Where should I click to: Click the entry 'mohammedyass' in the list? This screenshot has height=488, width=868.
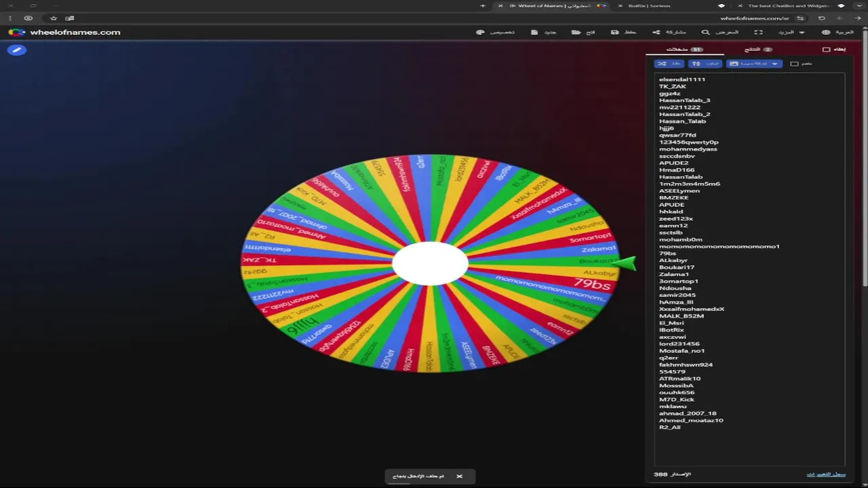pyautogui.click(x=688, y=149)
